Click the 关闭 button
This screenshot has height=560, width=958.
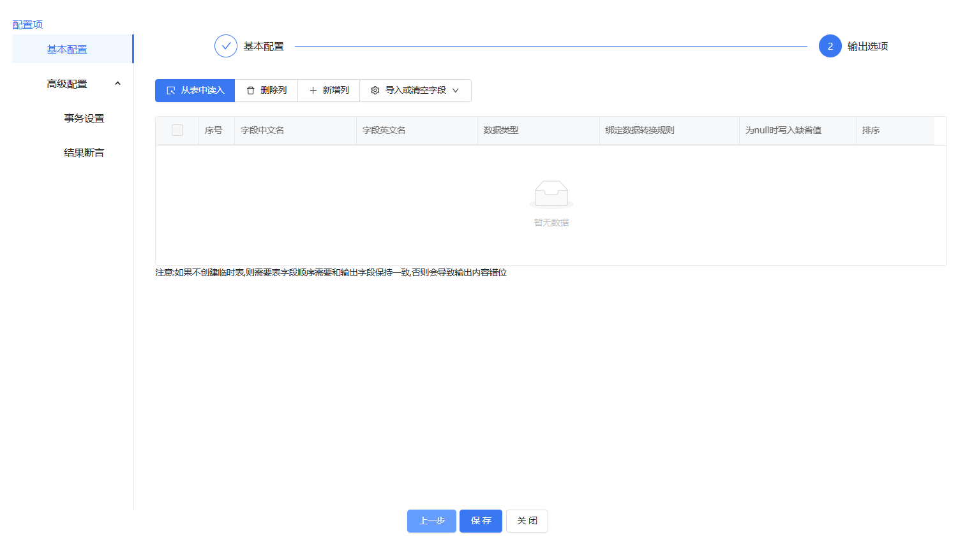click(x=527, y=520)
